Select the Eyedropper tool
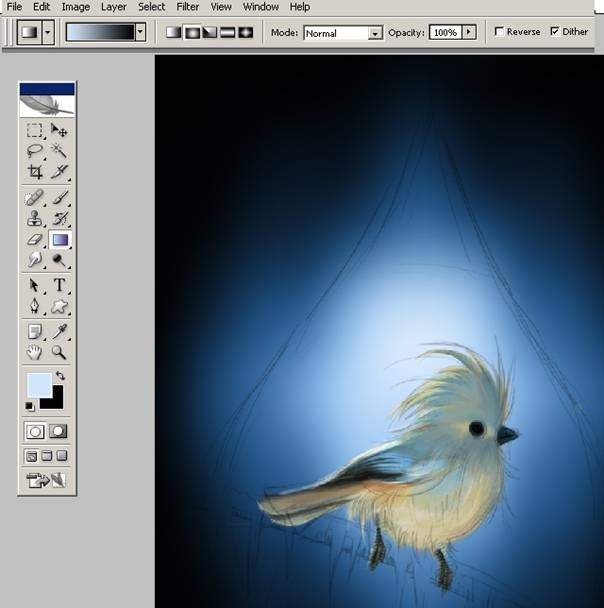Image resolution: width=604 pixels, height=608 pixels. (59, 332)
